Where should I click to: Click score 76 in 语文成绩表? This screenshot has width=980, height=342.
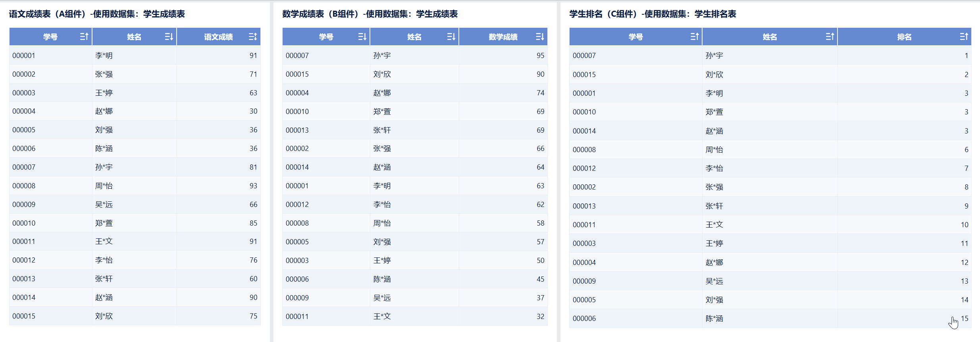(x=253, y=260)
